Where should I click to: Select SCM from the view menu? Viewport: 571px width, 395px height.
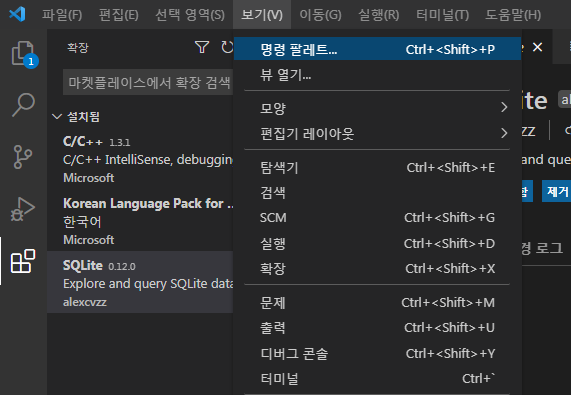pos(377,218)
